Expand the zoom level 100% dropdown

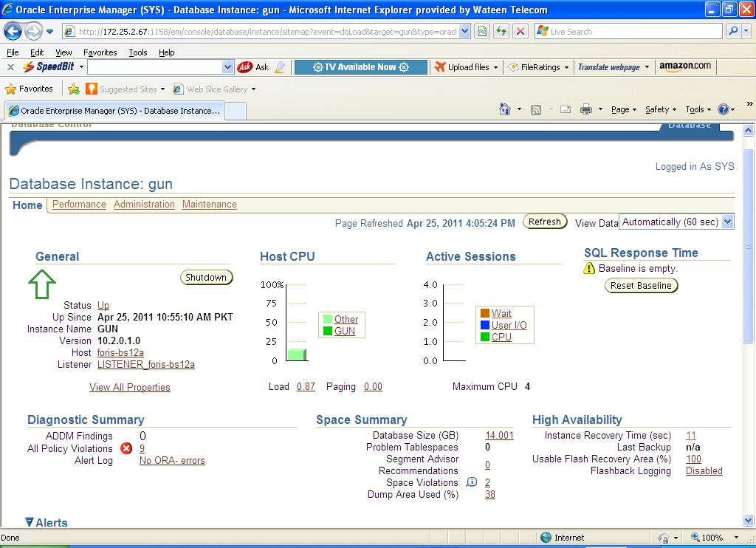[736, 538]
